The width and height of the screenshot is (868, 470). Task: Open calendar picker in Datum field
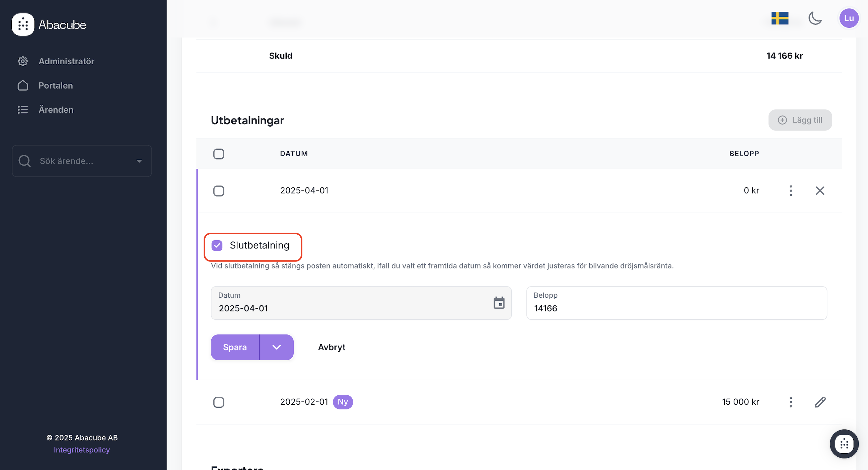[x=499, y=303]
